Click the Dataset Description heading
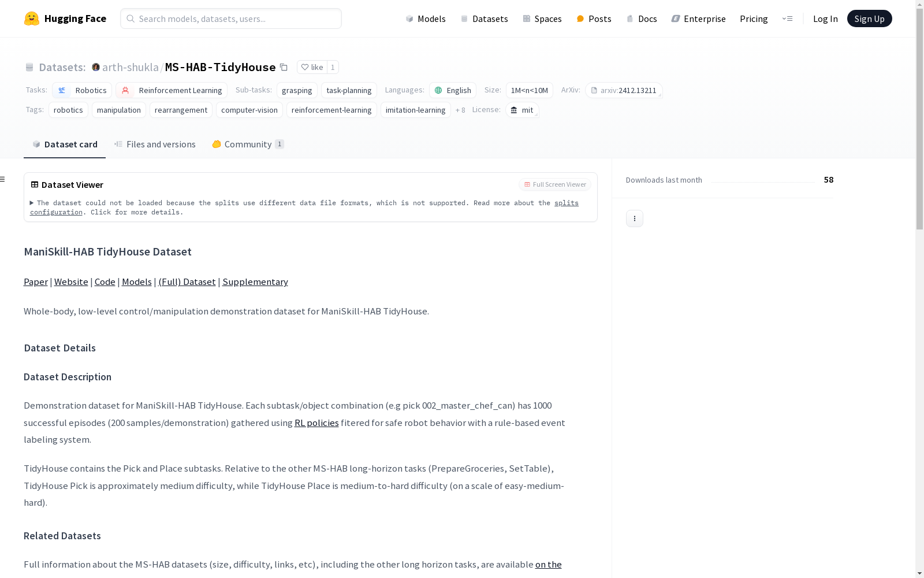Screen dimensions: 924x578 68,377
